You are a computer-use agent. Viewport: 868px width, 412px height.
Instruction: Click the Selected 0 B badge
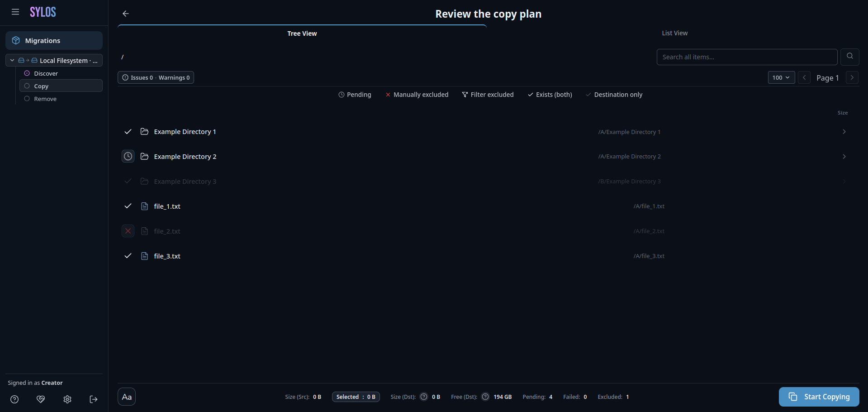pos(356,397)
